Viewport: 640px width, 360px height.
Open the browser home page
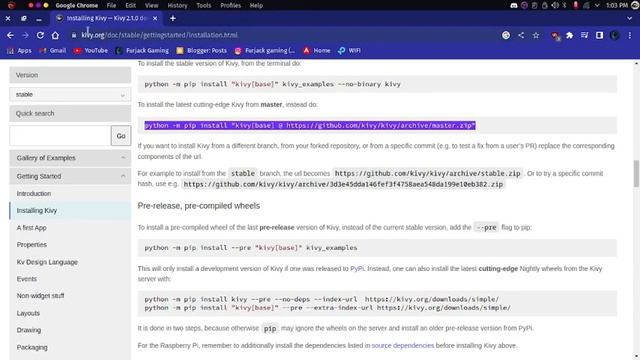tap(55, 36)
